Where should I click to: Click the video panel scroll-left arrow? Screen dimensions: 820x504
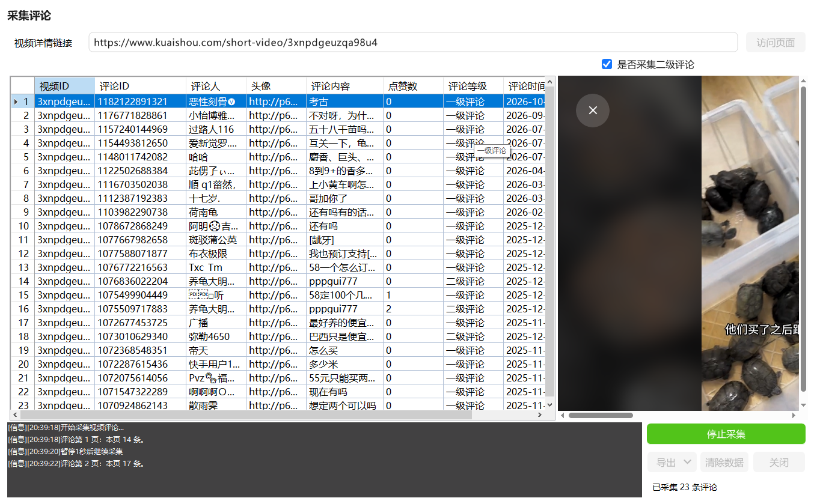click(x=563, y=415)
